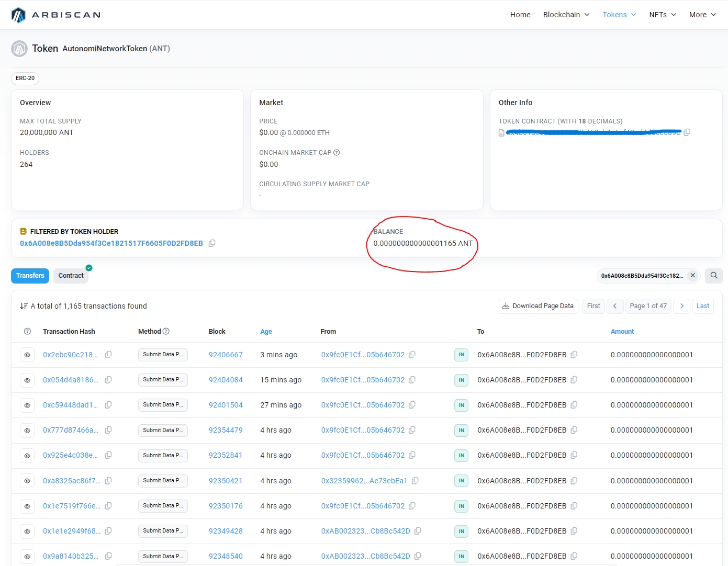Expand the More menu
The image size is (728, 566).
(x=702, y=15)
